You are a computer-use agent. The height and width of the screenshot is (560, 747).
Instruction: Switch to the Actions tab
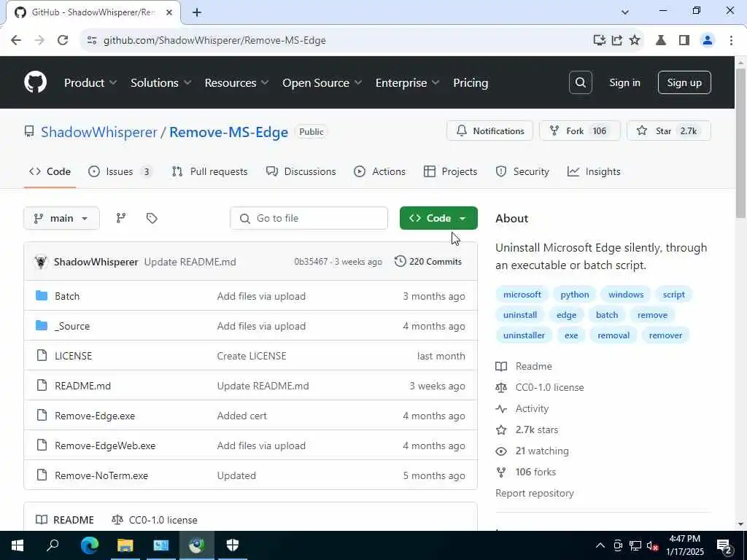379,171
